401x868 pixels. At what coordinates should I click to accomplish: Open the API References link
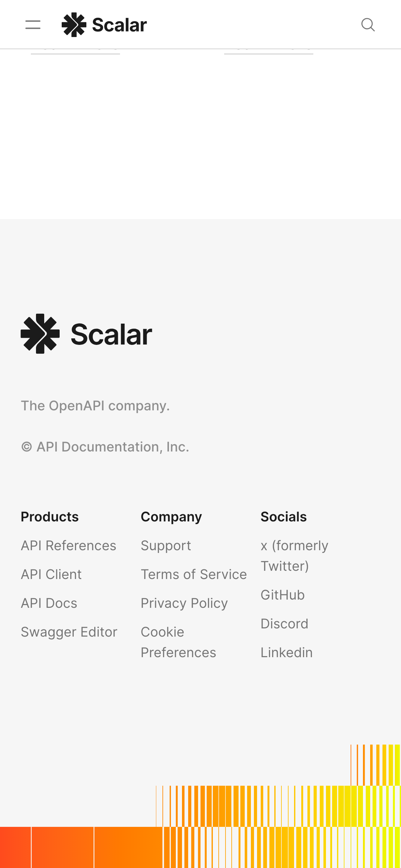[69, 545]
